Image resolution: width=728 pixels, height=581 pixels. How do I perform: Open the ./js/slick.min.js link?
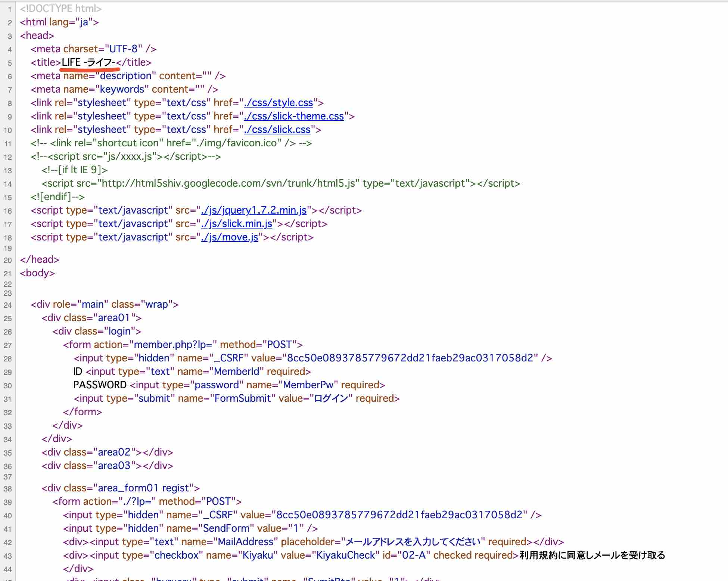(x=237, y=224)
